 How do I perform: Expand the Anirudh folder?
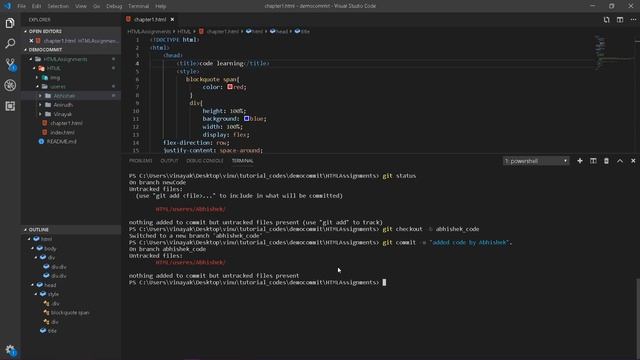click(40, 105)
